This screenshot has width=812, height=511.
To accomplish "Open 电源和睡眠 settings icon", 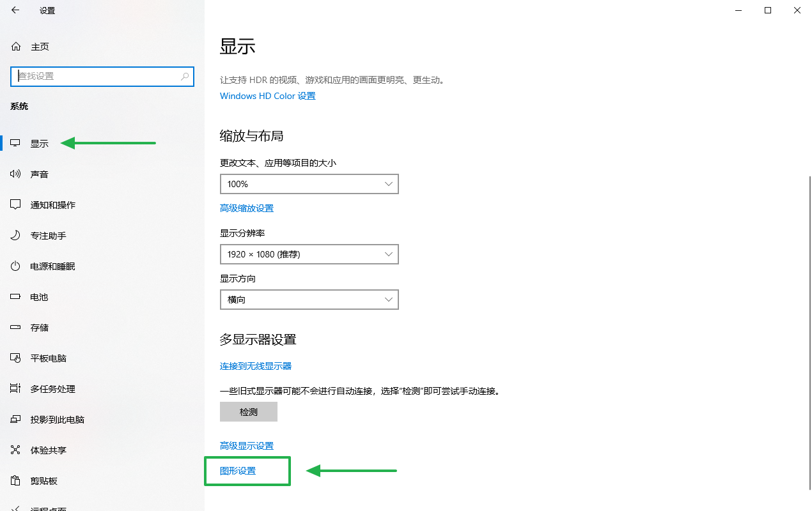I will coord(15,266).
